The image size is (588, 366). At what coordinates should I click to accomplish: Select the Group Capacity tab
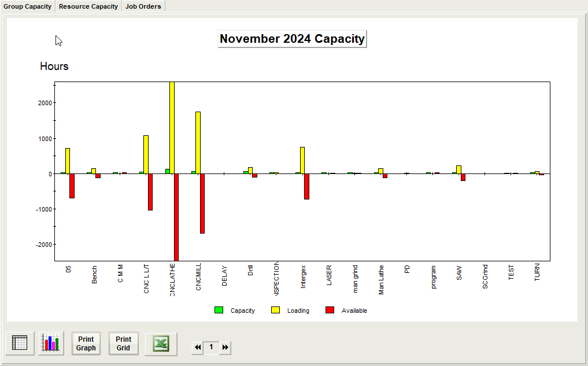click(27, 6)
